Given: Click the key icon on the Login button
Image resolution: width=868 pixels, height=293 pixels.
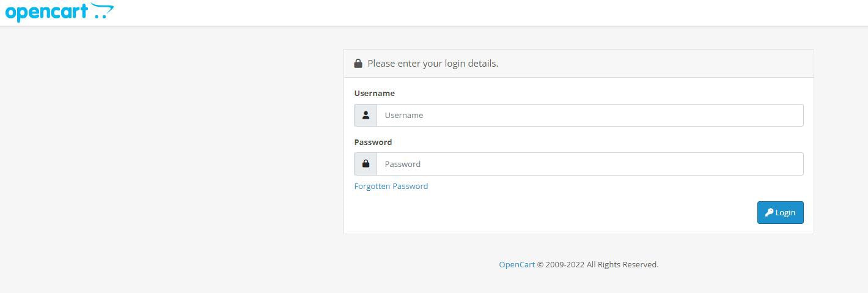Looking at the screenshot, I should (769, 212).
